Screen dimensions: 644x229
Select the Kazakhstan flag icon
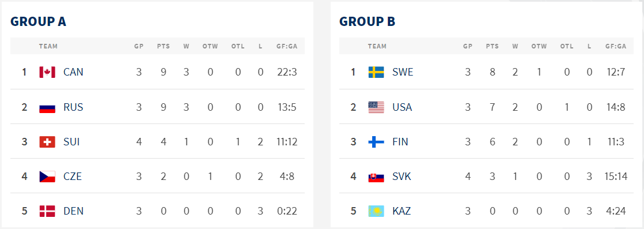tap(376, 211)
